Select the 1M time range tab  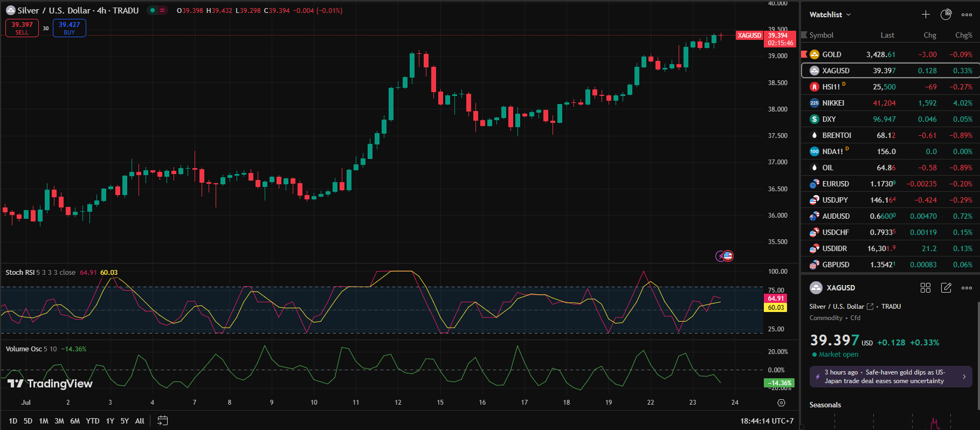pos(44,421)
